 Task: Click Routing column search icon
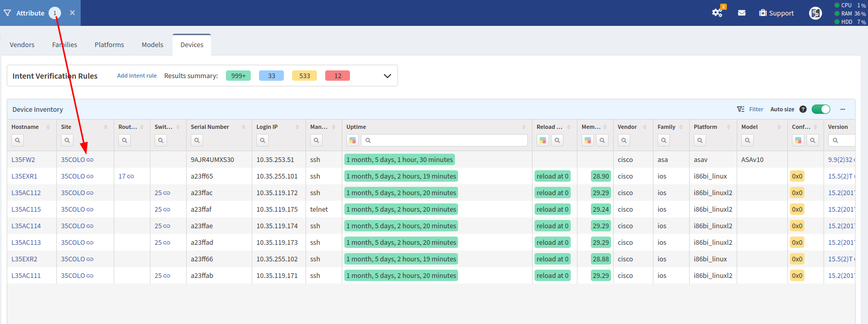[x=125, y=140]
